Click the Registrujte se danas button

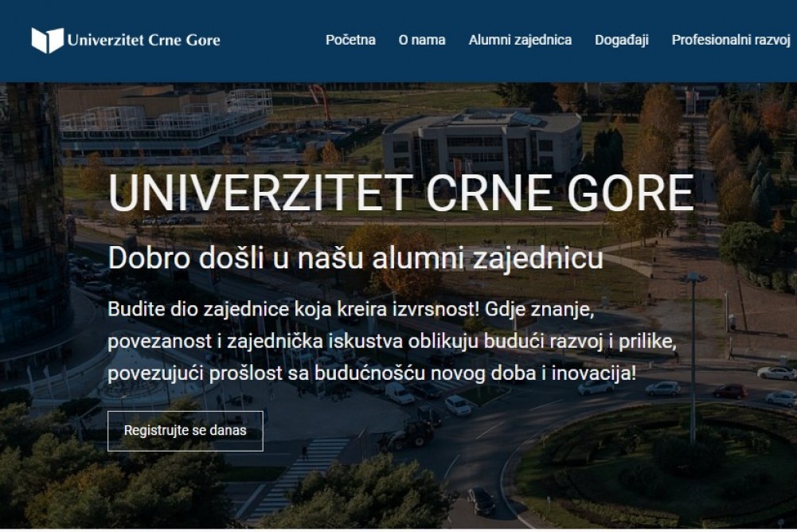[186, 431]
